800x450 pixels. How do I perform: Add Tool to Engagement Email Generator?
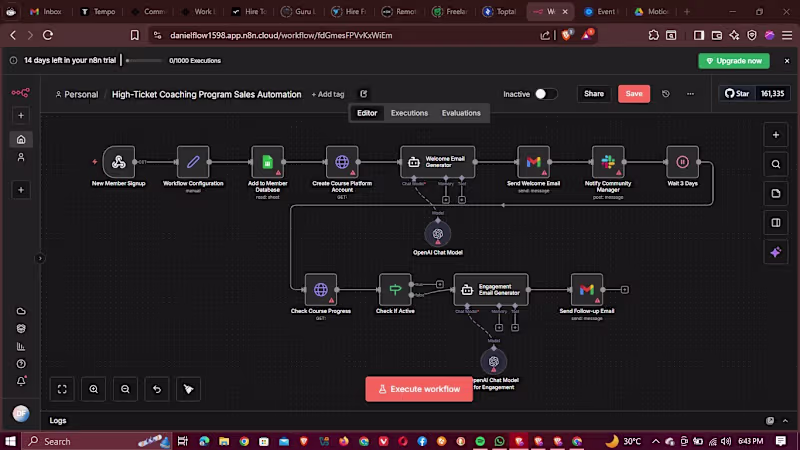pyautogui.click(x=515, y=328)
